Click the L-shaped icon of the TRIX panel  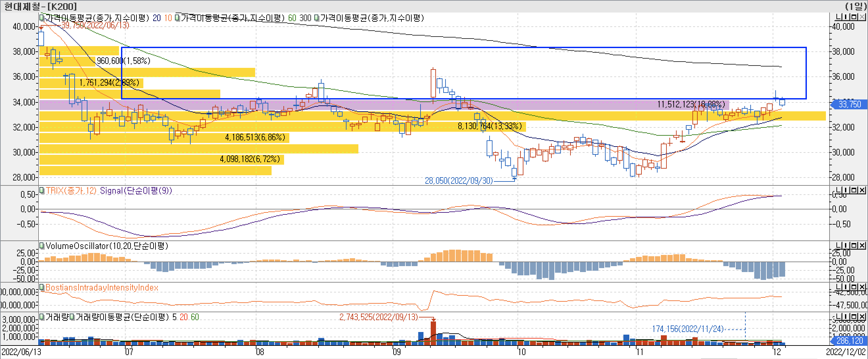pyautogui.click(x=839, y=190)
